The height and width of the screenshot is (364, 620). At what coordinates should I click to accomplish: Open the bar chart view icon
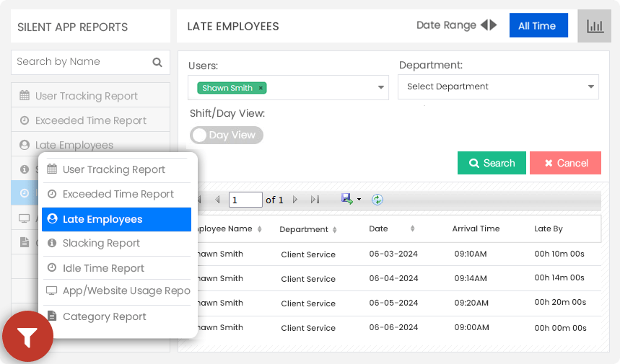coord(594,26)
